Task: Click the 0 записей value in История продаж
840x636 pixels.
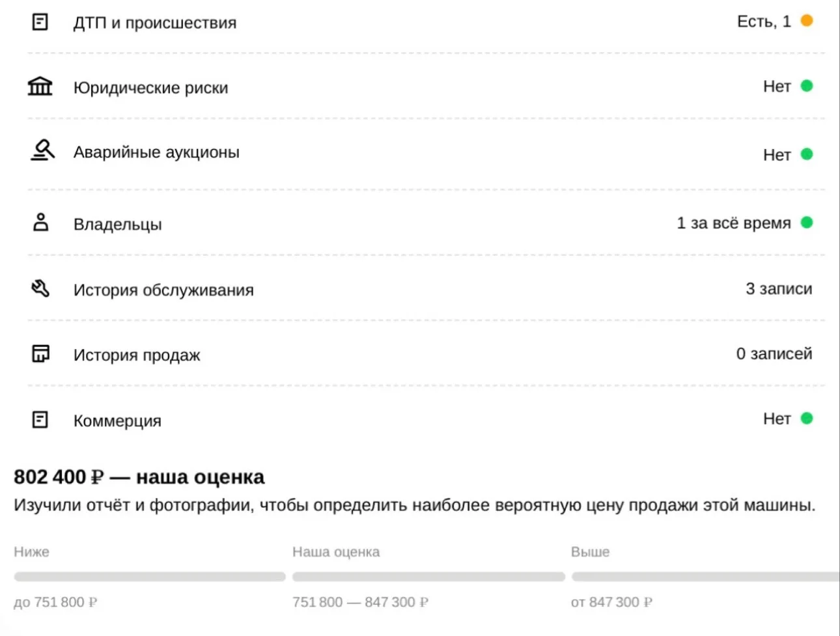Action: (x=774, y=353)
